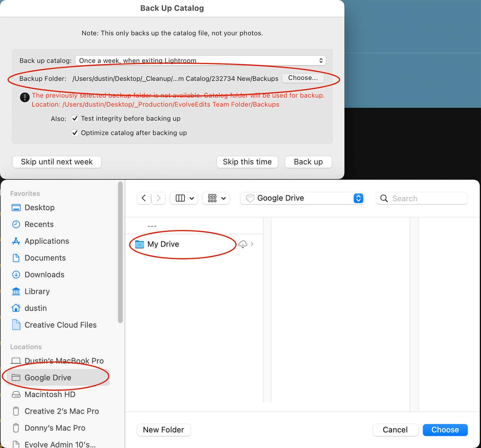Click the cloud download icon beside My Drive
This screenshot has width=481, height=448.
[x=243, y=244]
